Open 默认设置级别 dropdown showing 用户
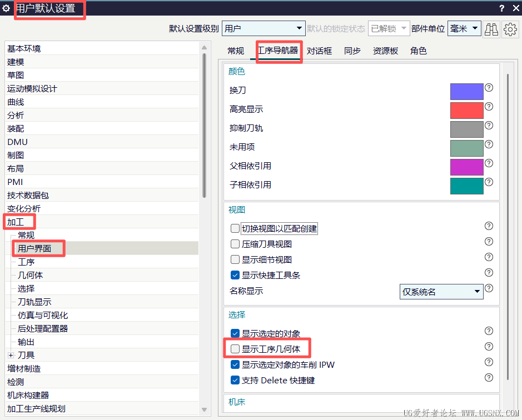 click(264, 29)
